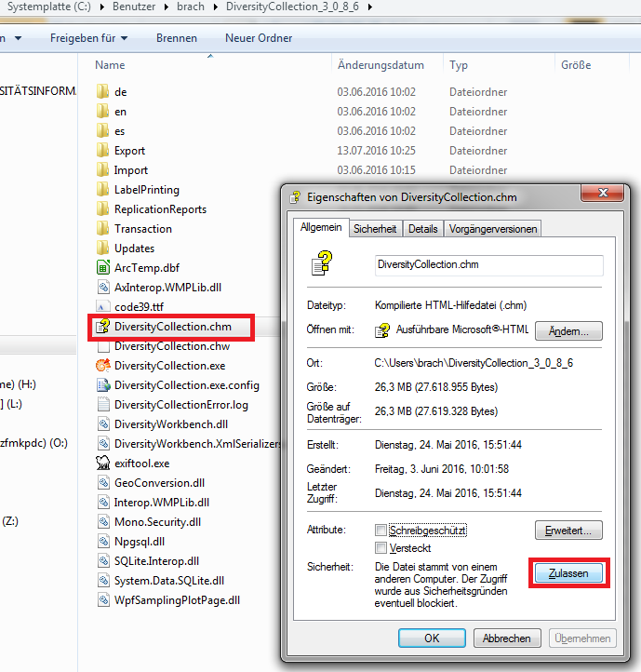Open the Freigeben für dropdown

click(88, 38)
